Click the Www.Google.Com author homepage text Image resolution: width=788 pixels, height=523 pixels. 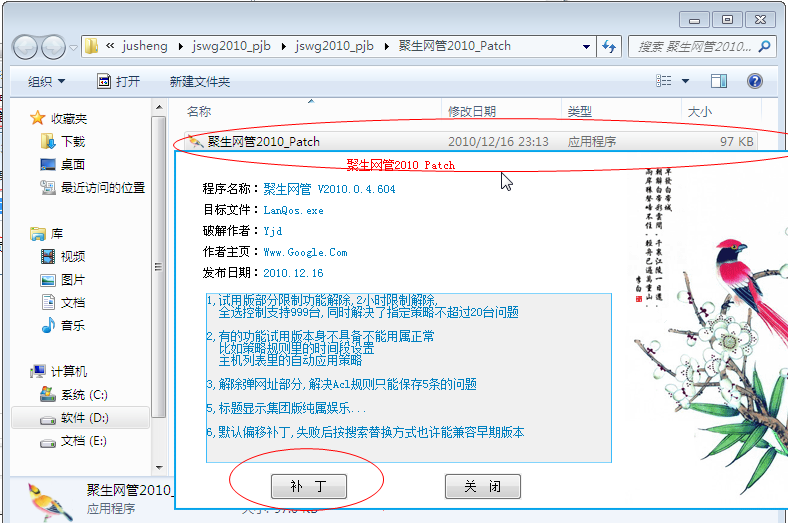click(x=306, y=252)
